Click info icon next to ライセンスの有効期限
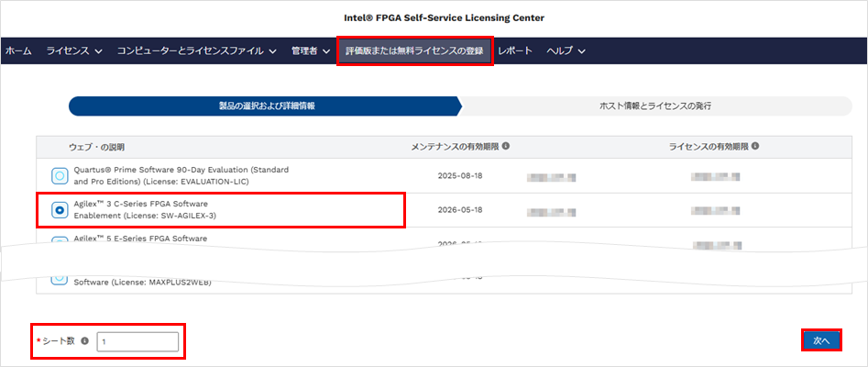Viewport: 868px width, 367px height. pos(755,147)
